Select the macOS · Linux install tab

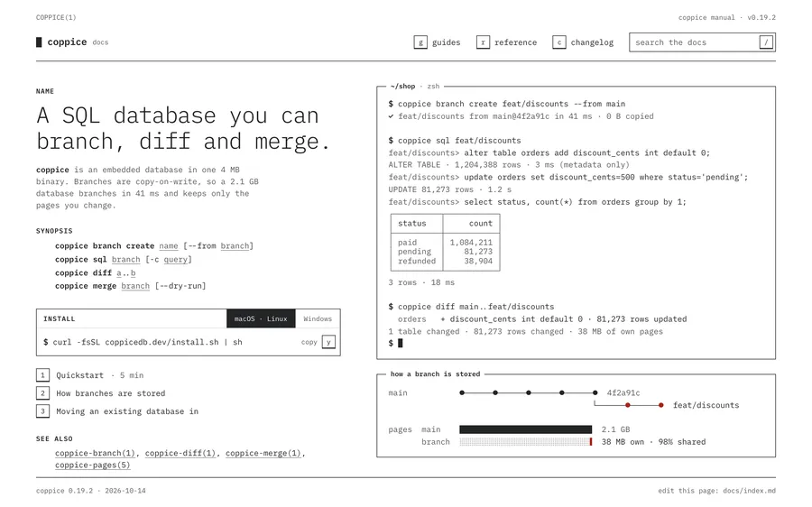pos(261,319)
